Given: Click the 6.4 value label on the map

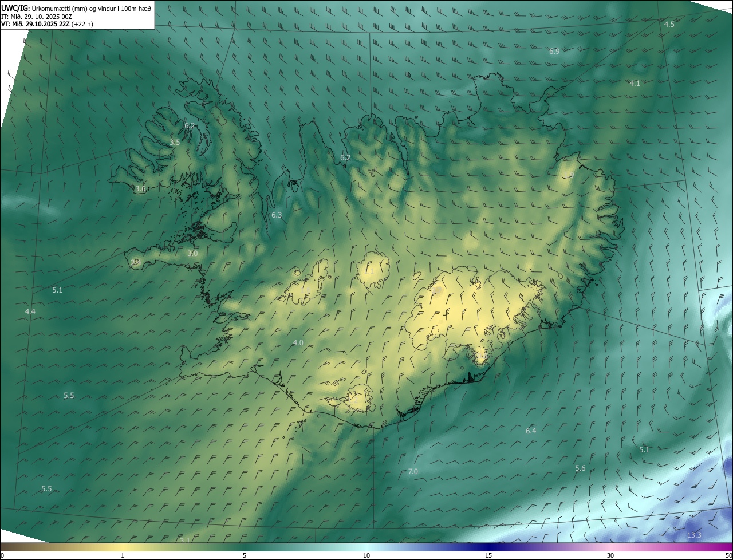Looking at the screenshot, I should point(531,431).
